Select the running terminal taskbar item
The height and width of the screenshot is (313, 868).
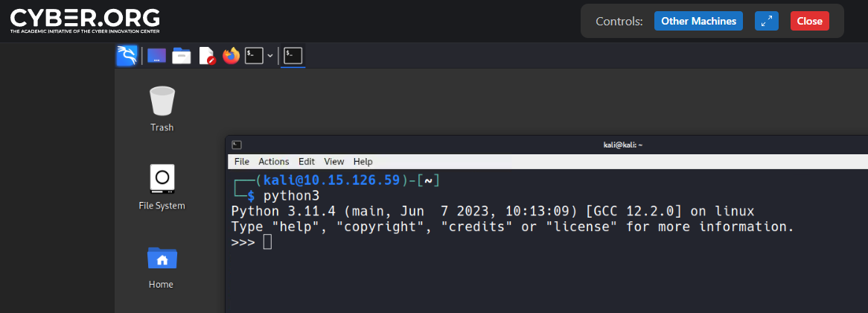[293, 56]
